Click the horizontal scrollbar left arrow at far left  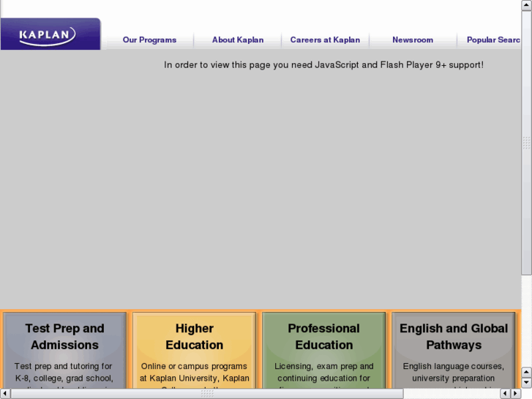5,394
